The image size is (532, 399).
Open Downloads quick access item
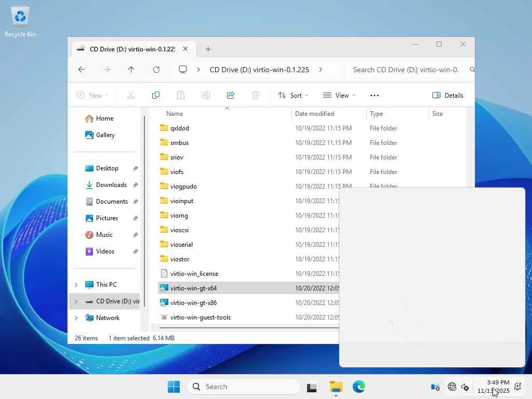pos(111,185)
